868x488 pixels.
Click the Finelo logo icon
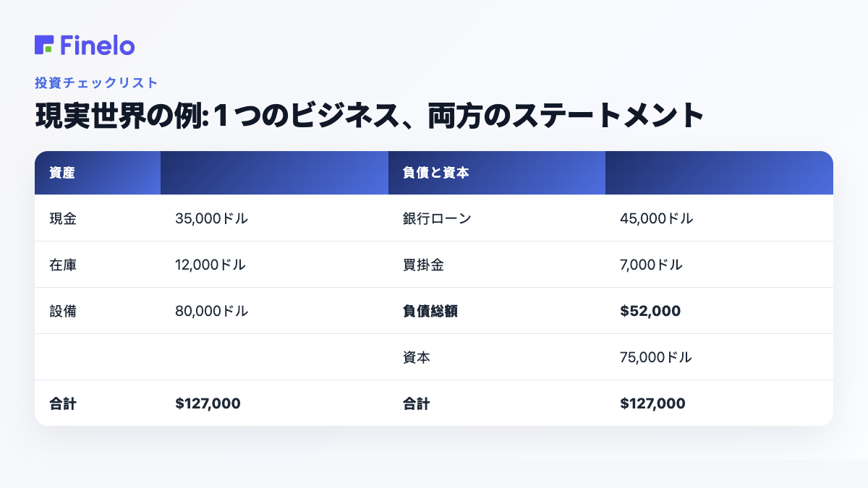(44, 45)
